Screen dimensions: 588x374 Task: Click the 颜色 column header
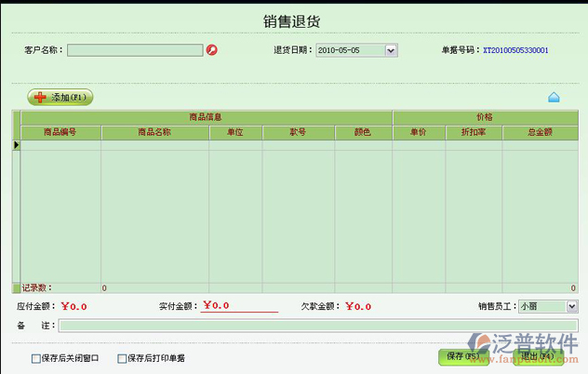(x=363, y=132)
